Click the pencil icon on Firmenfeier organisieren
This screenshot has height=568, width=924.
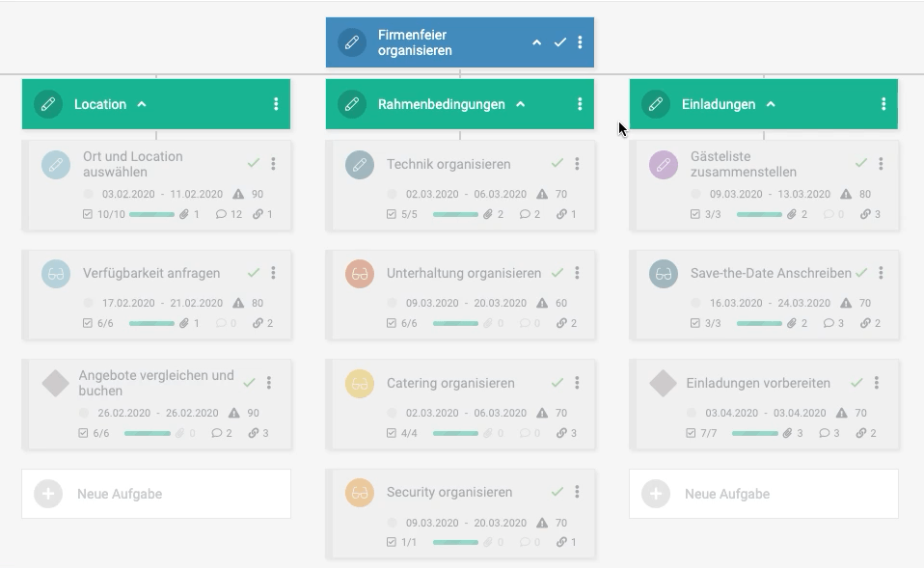click(352, 42)
